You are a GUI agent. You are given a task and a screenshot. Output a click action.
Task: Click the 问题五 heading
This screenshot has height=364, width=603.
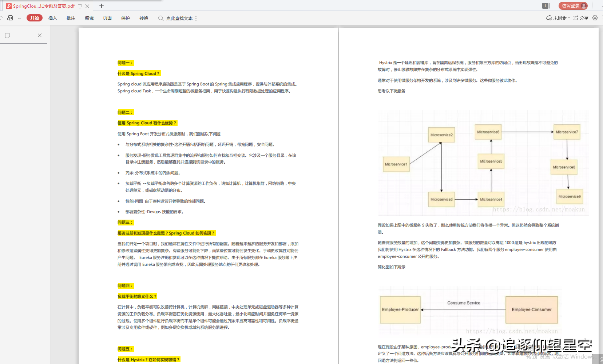tap(126, 349)
